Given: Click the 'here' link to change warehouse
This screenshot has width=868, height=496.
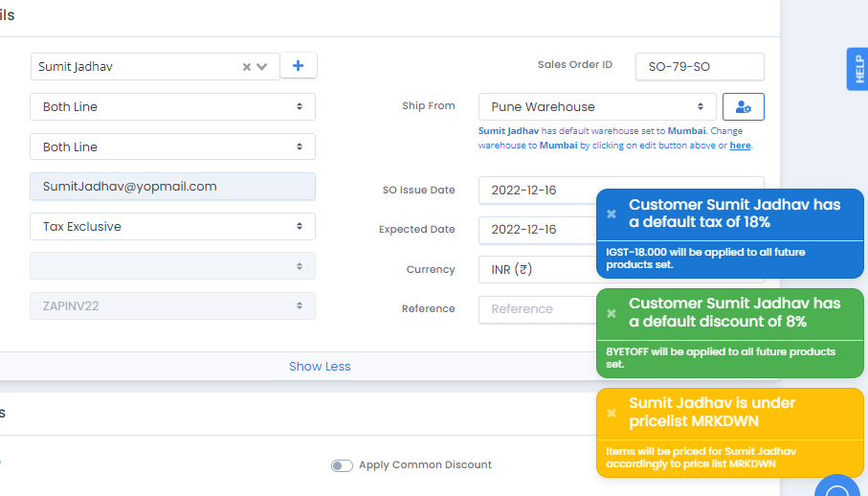Looking at the screenshot, I should 740,146.
